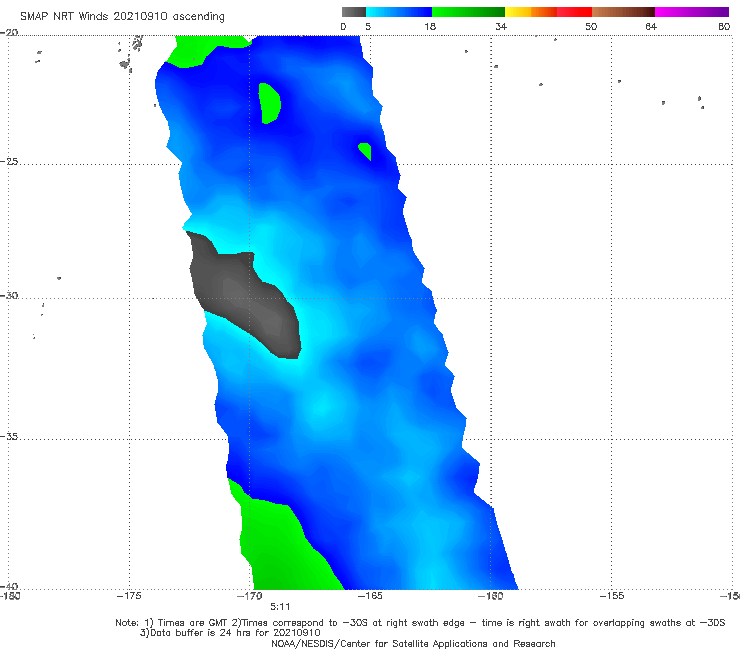Click the green segment of the wind color bar
Viewport: 740px width, 650px height.
[x=468, y=12]
